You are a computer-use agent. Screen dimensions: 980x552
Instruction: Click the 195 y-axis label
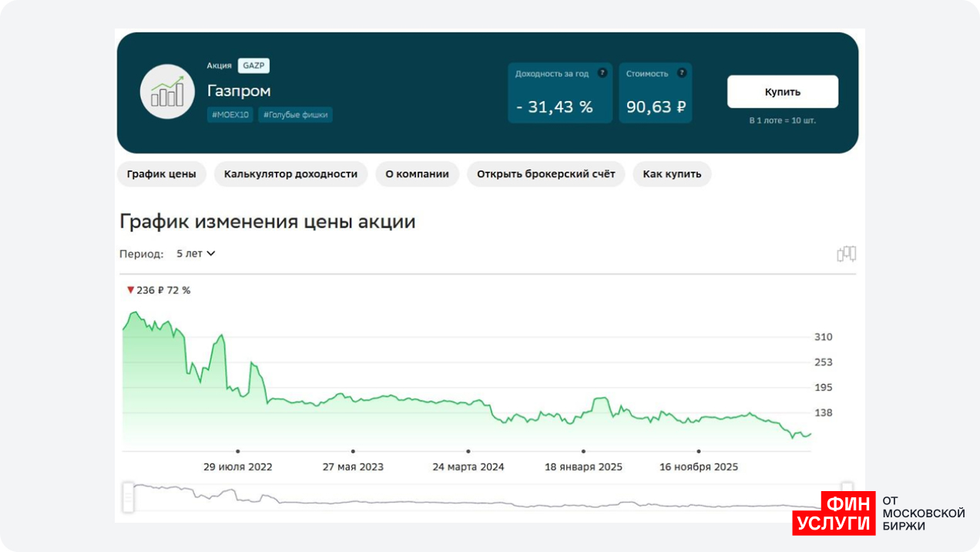(824, 388)
